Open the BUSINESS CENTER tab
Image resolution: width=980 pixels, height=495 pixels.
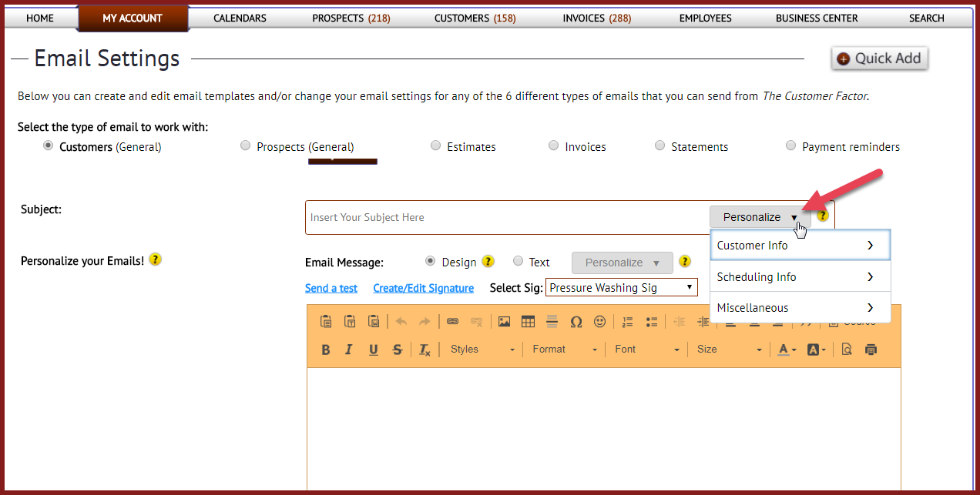coord(817,18)
